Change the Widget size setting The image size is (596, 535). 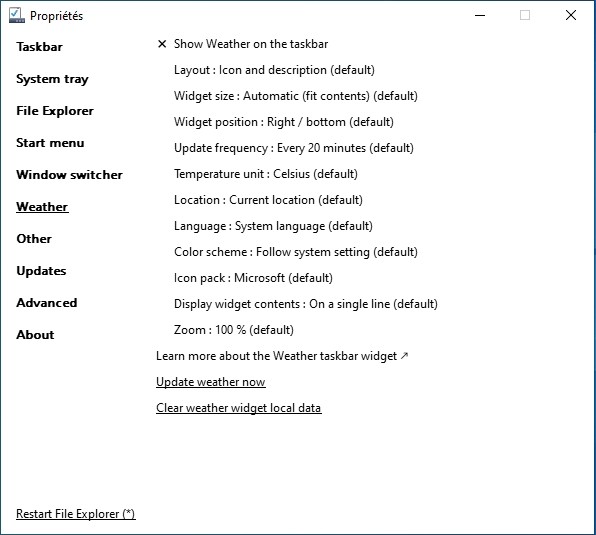(296, 96)
